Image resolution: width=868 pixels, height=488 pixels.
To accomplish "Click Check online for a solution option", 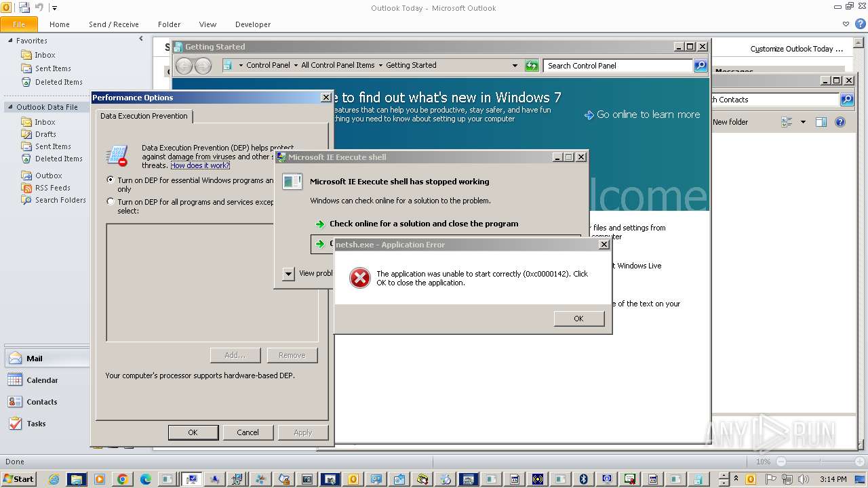I will pos(424,224).
